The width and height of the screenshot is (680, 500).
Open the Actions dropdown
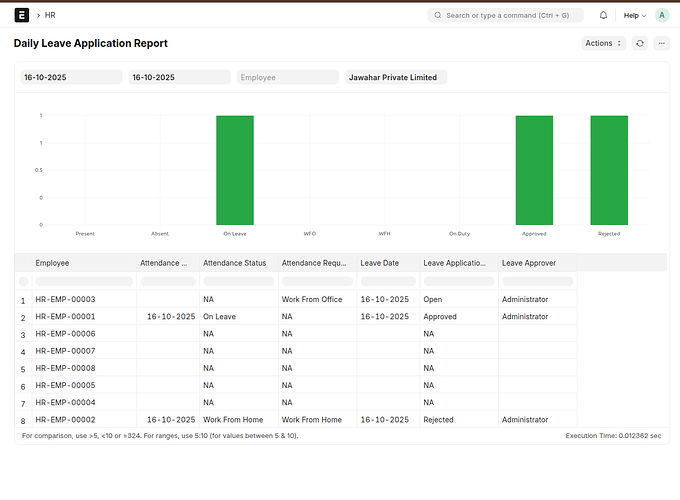604,44
